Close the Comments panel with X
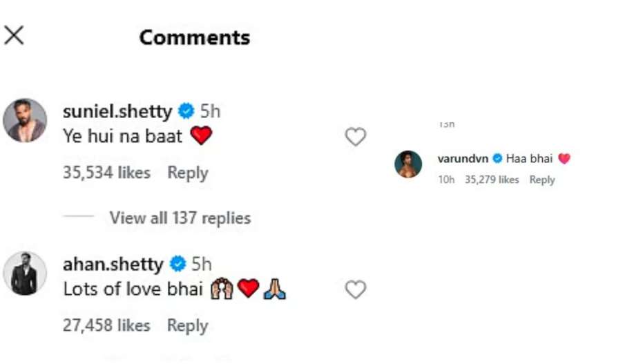This screenshot has width=625, height=364. [14, 36]
